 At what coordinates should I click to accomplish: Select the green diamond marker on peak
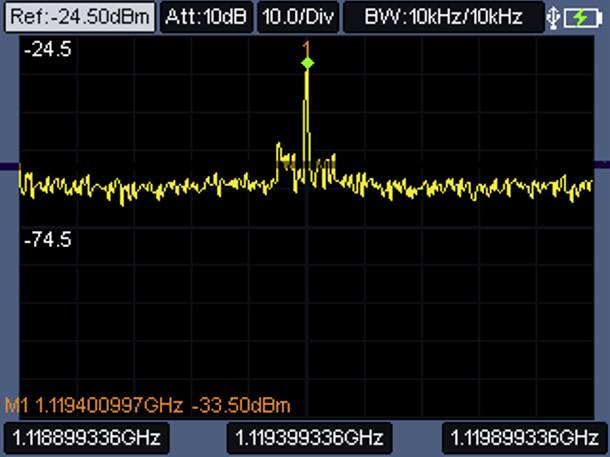[307, 63]
